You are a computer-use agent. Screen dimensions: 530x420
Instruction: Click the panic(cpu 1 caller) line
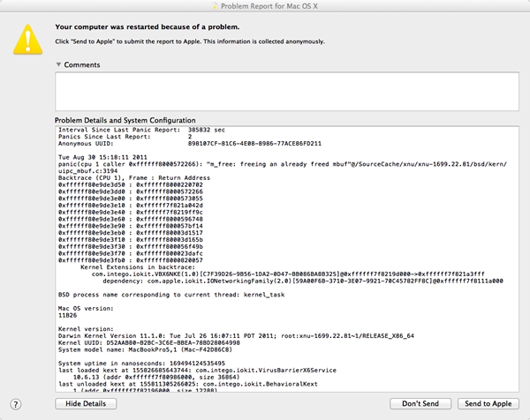tap(283, 164)
